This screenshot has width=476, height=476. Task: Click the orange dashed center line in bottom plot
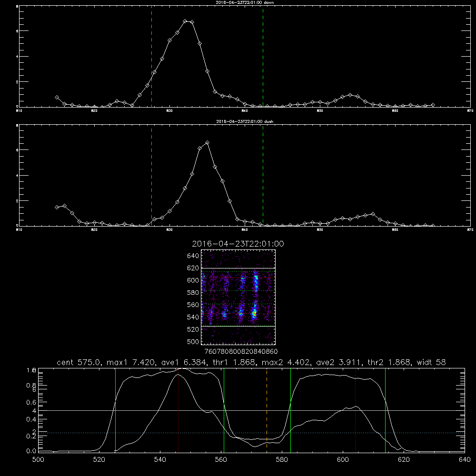267,410
